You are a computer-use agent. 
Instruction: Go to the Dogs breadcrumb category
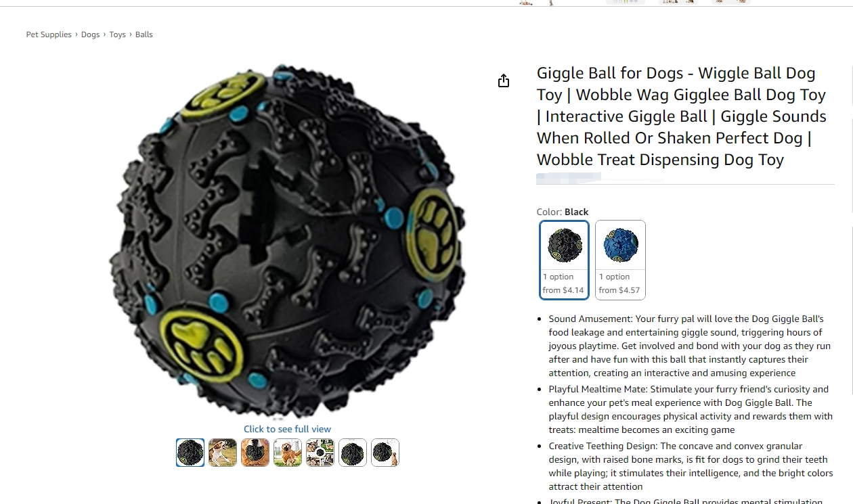(x=91, y=35)
